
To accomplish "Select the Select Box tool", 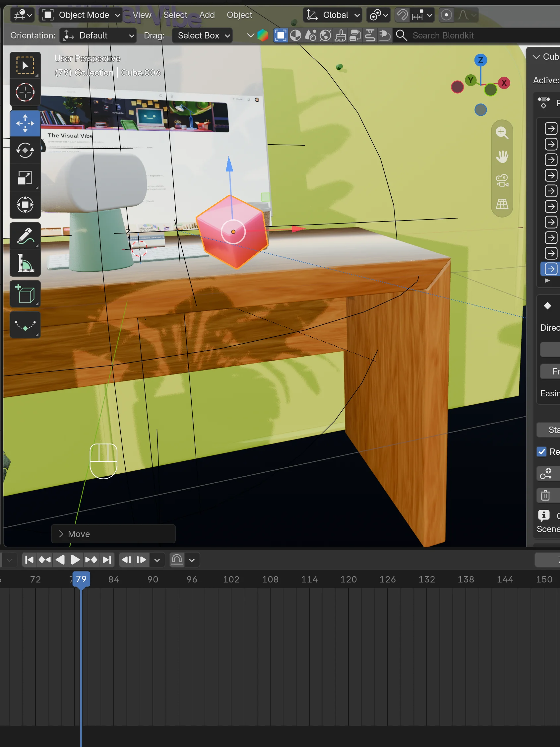I will 25,65.
